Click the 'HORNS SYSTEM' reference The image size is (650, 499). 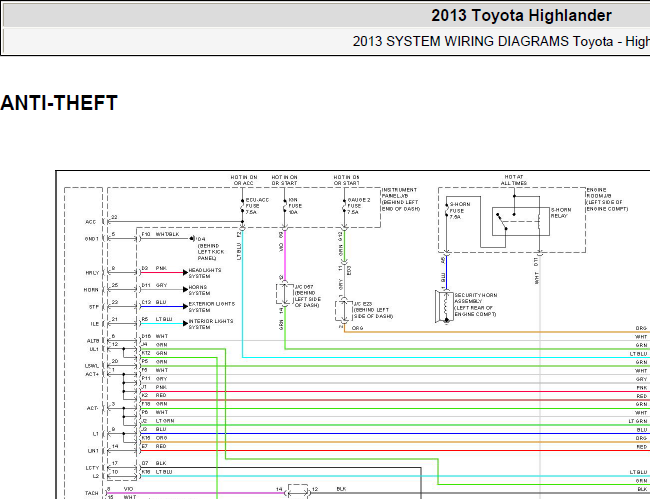pos(199,290)
